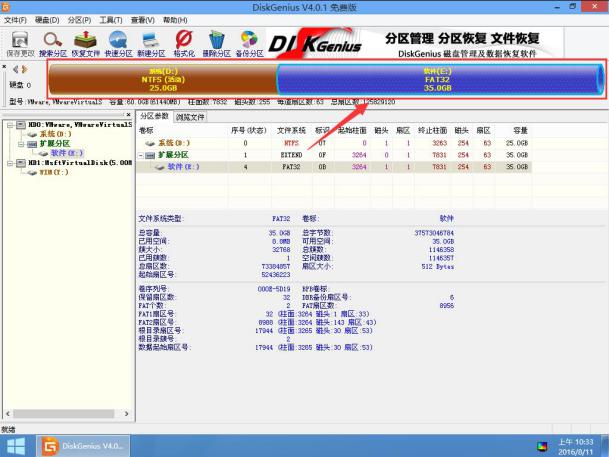Open the 查看(V) menu

(143, 20)
